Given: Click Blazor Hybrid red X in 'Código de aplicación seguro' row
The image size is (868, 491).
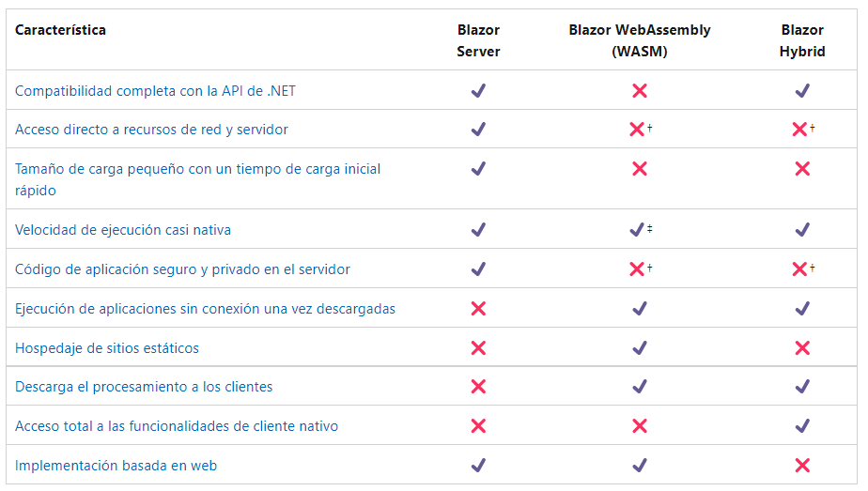Looking at the screenshot, I should 799,269.
